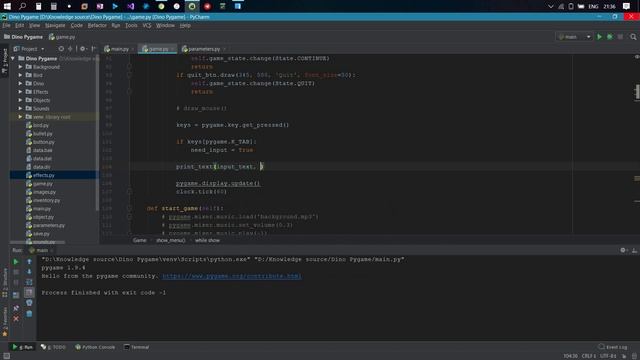Click the pygame contribute hyperlink in console
The width and height of the screenshot is (640, 360).
point(232,276)
